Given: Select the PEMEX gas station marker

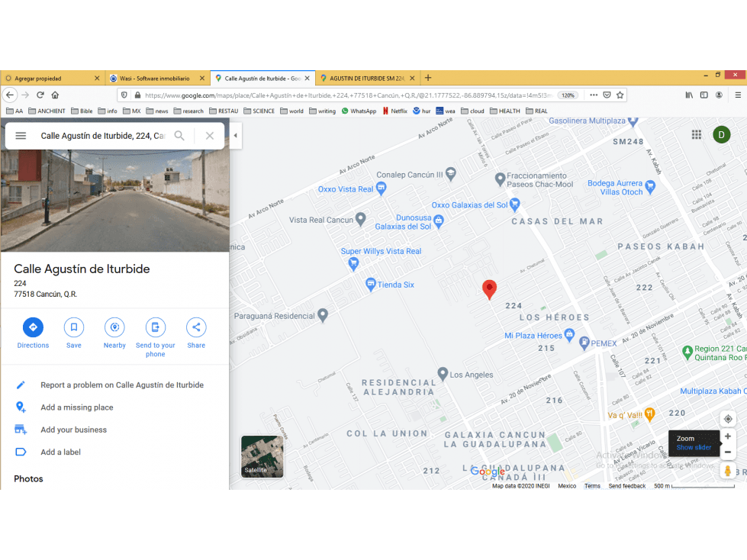Looking at the screenshot, I should pyautogui.click(x=584, y=343).
